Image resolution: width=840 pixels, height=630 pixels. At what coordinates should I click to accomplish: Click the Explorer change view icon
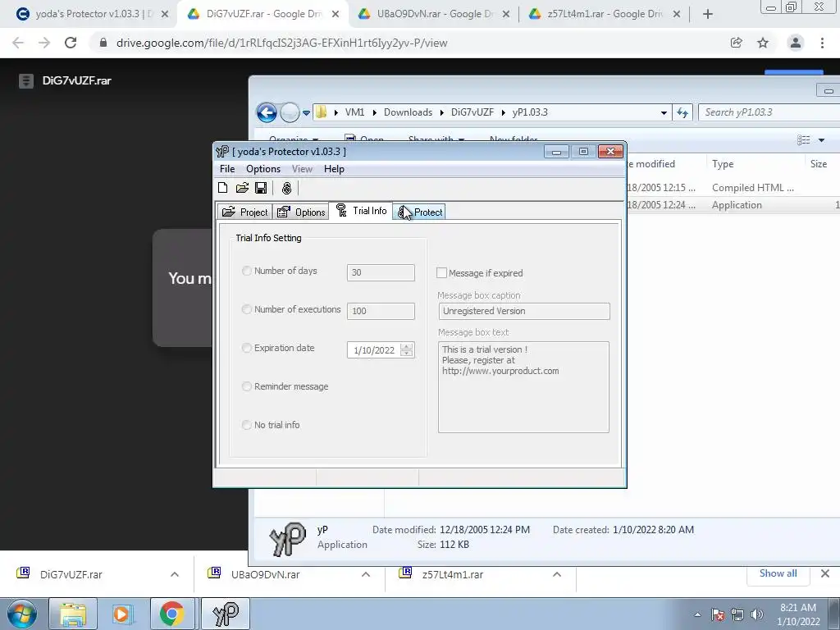pyautogui.click(x=804, y=140)
